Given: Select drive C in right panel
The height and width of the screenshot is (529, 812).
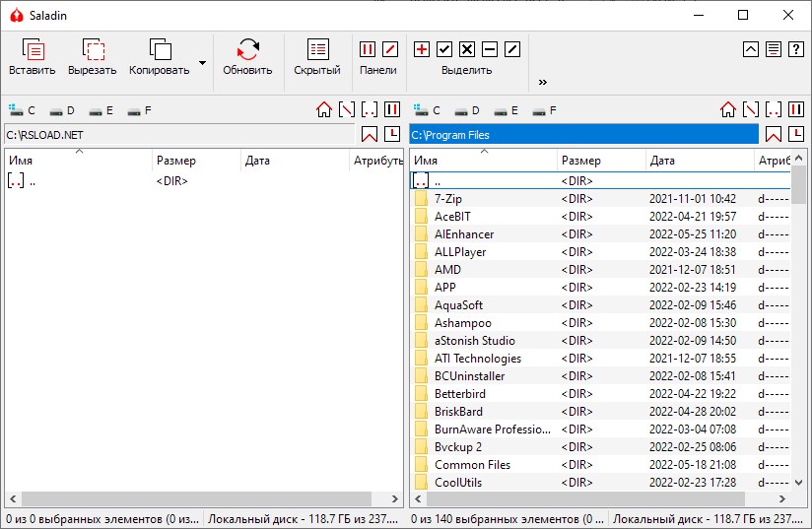Looking at the screenshot, I should (426, 110).
